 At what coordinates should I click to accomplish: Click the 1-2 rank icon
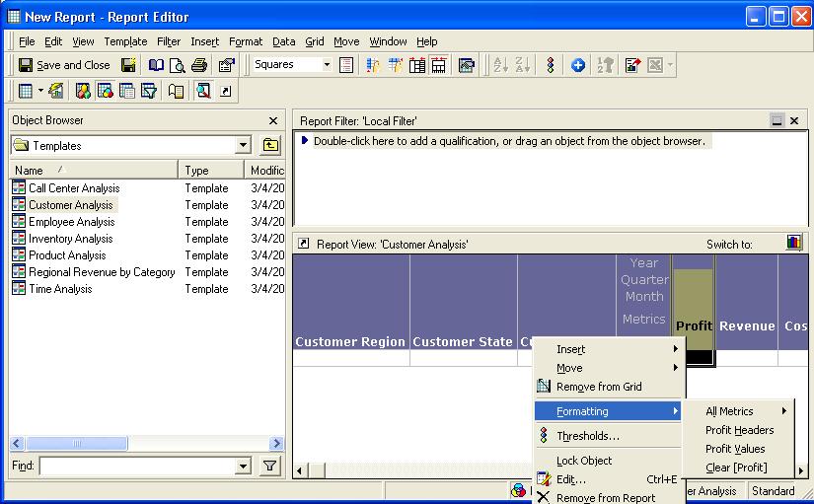click(x=605, y=65)
